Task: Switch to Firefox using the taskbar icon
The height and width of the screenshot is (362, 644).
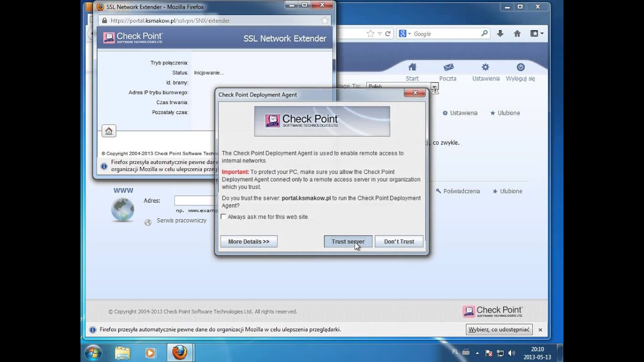Action: pyautogui.click(x=179, y=353)
